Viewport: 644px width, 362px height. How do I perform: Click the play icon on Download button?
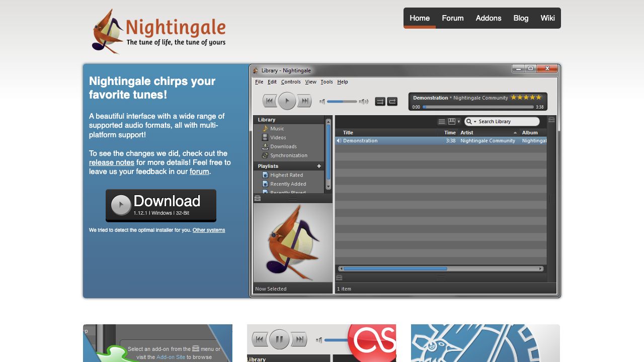tap(121, 205)
